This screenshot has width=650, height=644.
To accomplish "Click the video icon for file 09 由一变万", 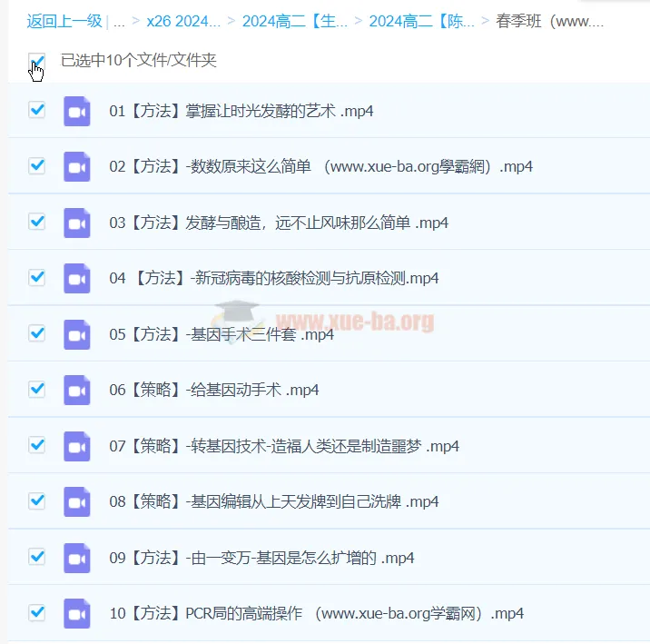I will (77, 558).
